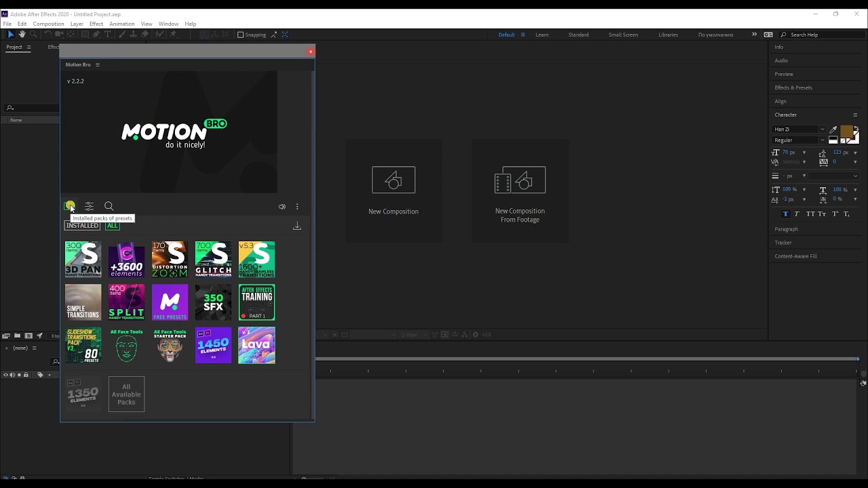Toggle All Caps in Character panel
This screenshot has width=868, height=488.
[810, 214]
